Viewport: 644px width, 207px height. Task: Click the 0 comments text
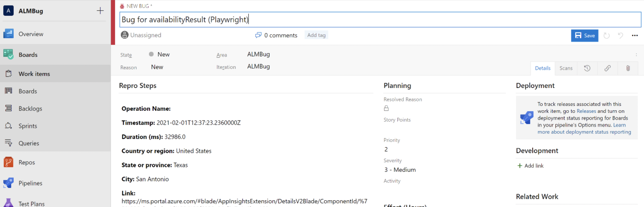pyautogui.click(x=281, y=35)
